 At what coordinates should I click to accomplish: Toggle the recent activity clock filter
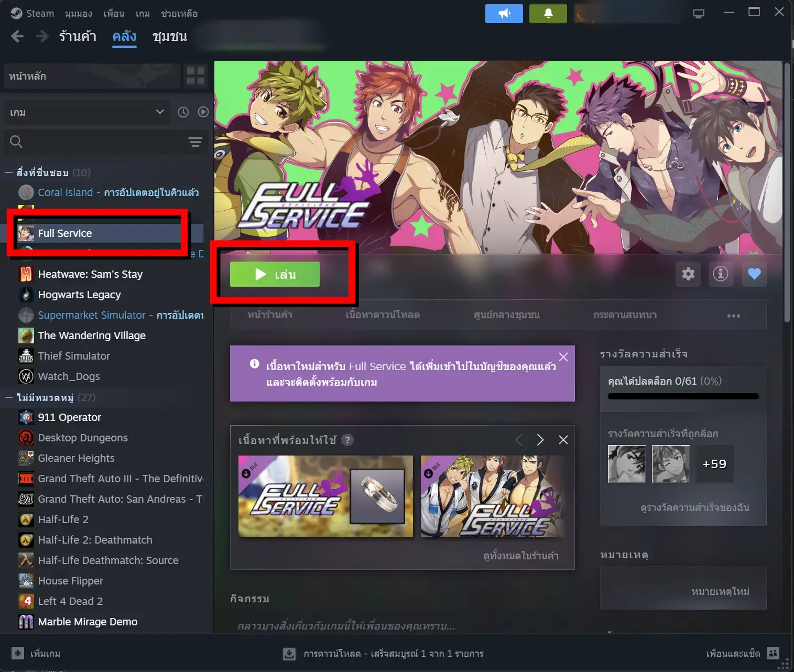click(183, 112)
